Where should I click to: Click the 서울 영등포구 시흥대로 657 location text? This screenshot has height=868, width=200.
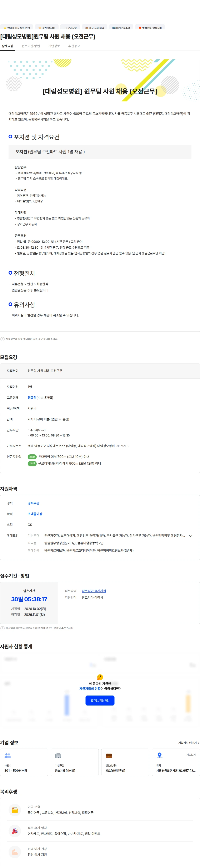176,770
